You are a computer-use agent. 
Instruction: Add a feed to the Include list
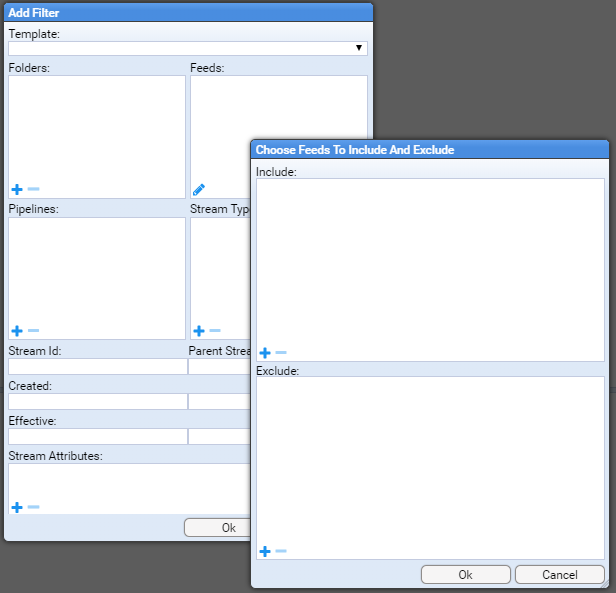pyautogui.click(x=265, y=353)
